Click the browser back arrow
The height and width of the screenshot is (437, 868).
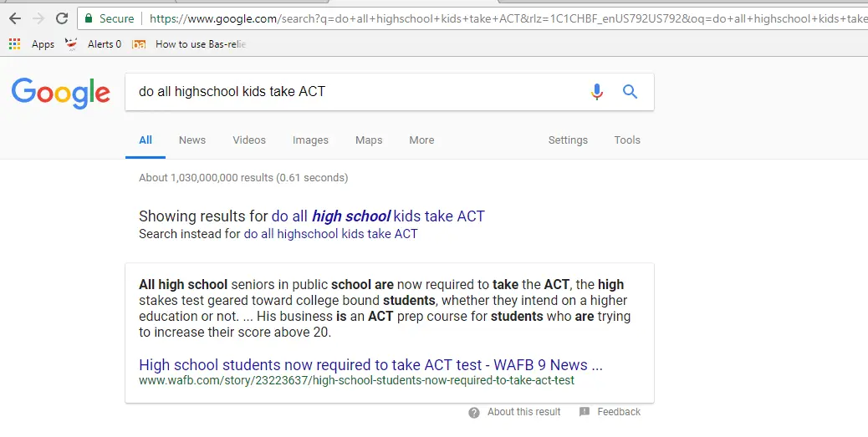[15, 18]
